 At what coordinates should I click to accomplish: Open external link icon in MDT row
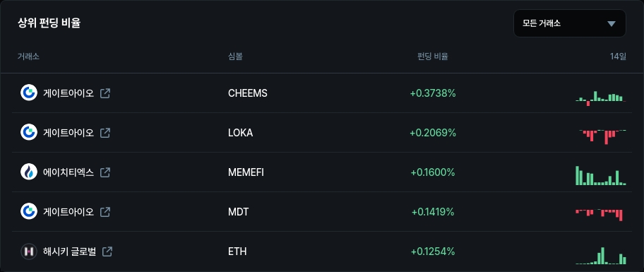(105, 212)
